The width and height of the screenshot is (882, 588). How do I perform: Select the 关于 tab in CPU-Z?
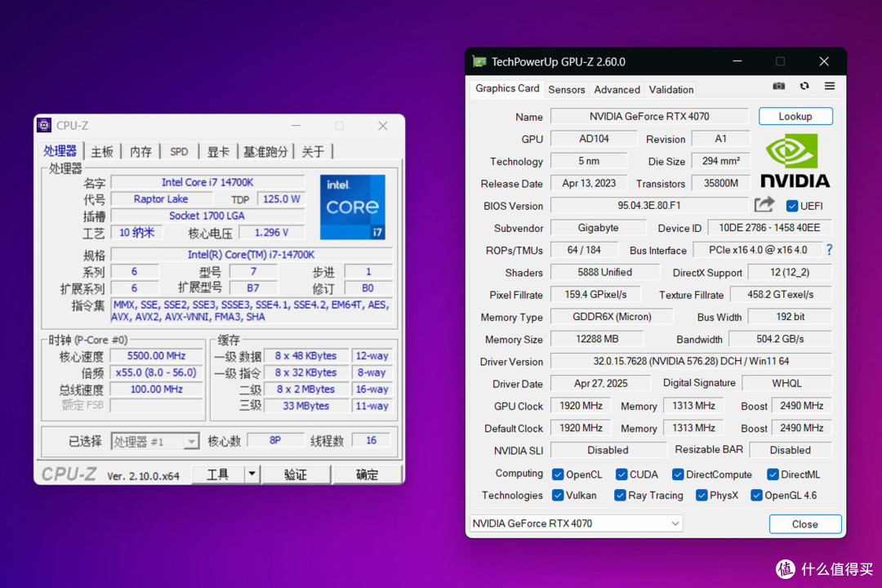[x=313, y=151]
